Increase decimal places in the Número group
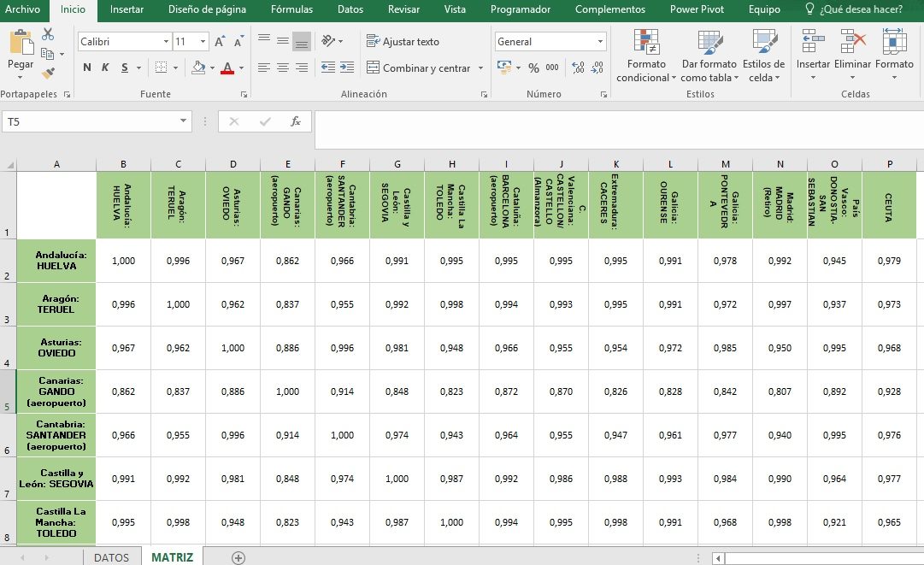Image resolution: width=924 pixels, height=565 pixels. click(579, 68)
